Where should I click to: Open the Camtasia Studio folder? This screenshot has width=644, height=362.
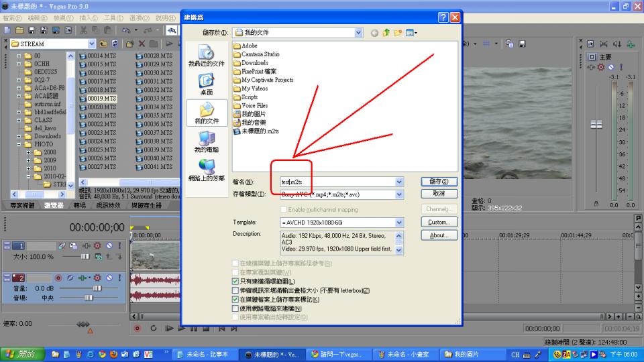tap(260, 54)
